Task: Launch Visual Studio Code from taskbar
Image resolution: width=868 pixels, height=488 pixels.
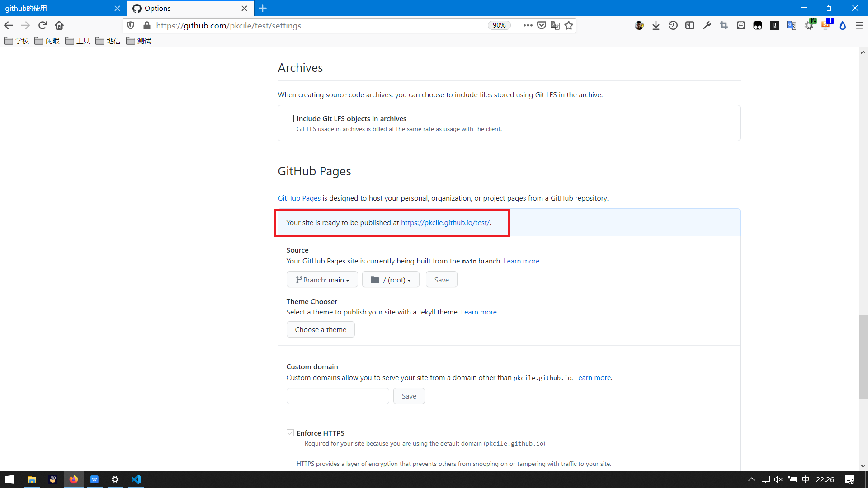Action: [136, 479]
